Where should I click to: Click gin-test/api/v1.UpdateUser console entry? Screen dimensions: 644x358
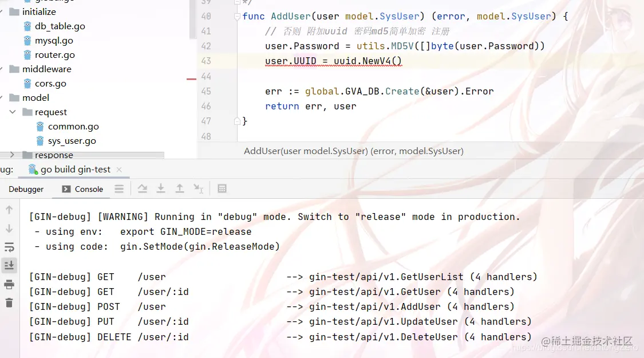(x=383, y=322)
